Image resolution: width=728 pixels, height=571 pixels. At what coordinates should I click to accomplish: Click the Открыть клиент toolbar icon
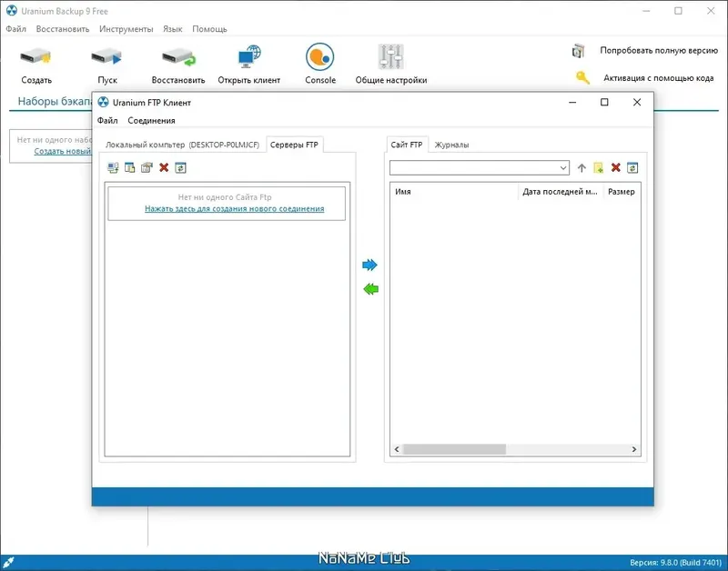(249, 56)
